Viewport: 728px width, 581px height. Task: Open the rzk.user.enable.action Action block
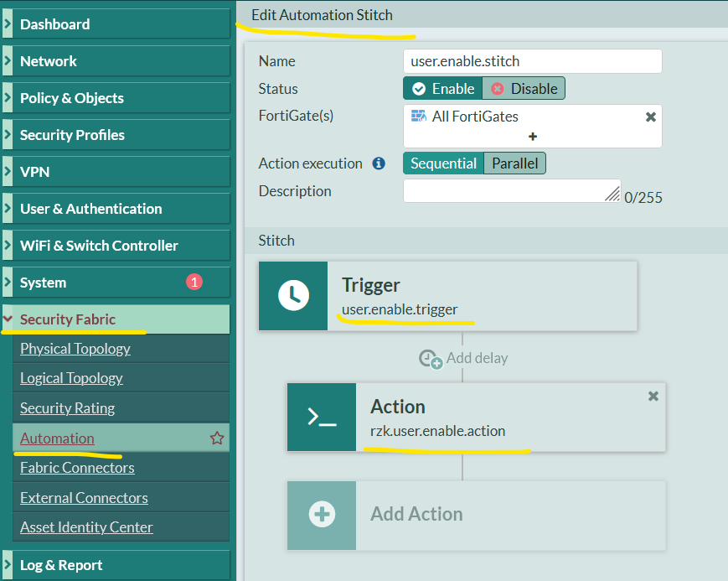tap(477, 417)
